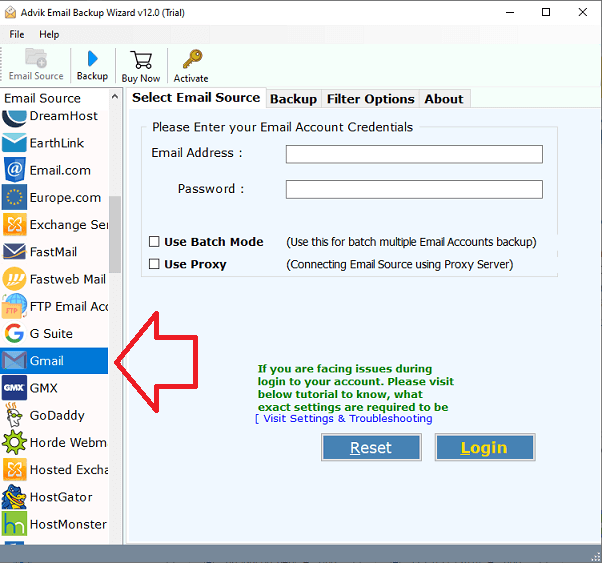
Task: Click the window resize grip corner
Action: pos(595,556)
